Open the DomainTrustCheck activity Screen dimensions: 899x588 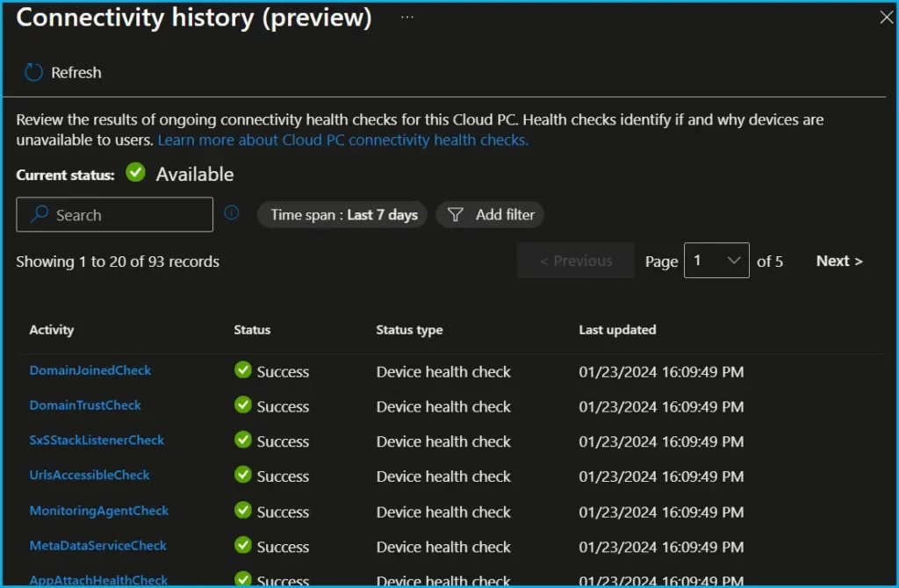[x=85, y=405]
